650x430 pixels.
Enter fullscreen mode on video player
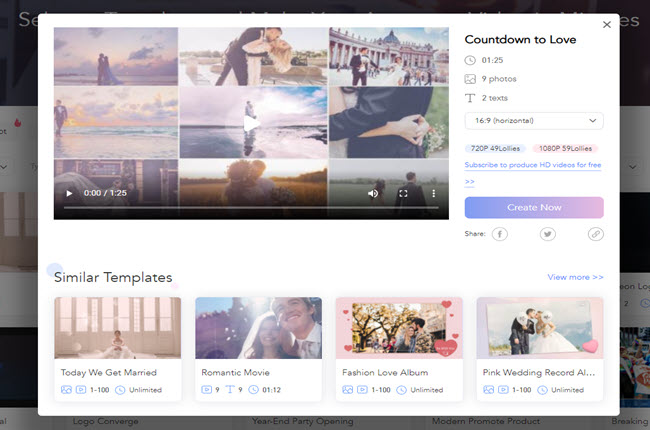404,193
